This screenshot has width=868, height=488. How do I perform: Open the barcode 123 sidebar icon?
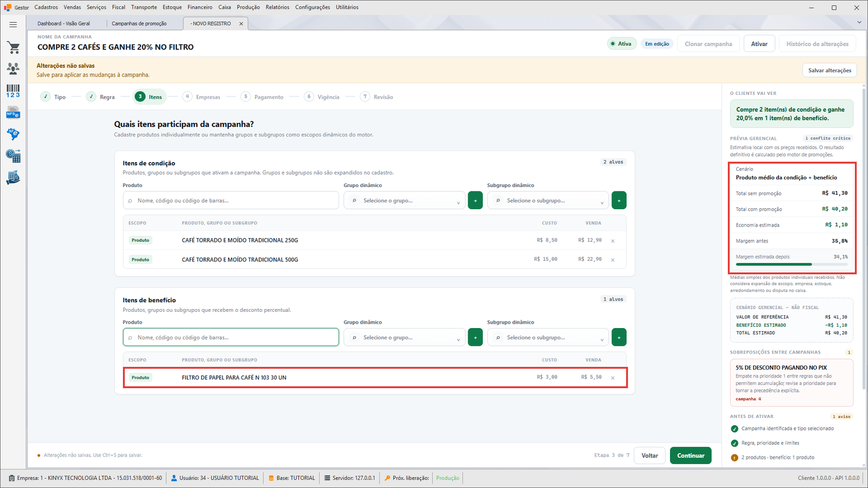[x=13, y=91]
